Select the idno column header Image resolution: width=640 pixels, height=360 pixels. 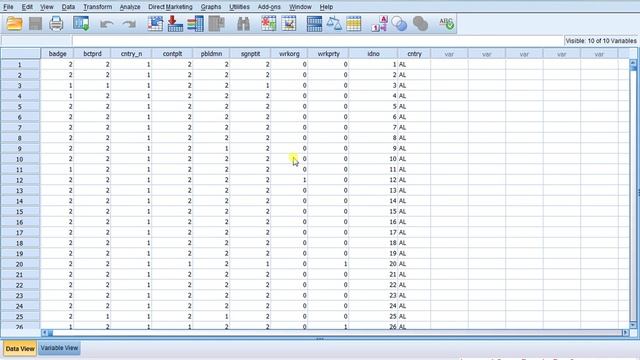373,54
